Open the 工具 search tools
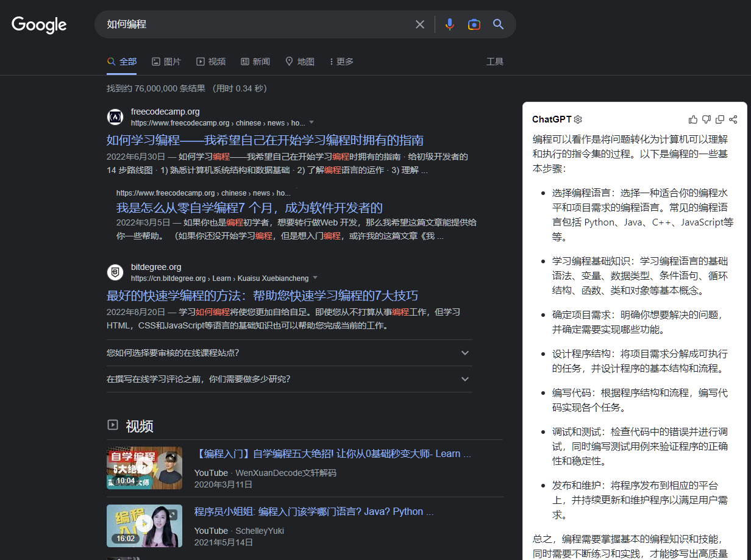751x560 pixels. point(494,62)
